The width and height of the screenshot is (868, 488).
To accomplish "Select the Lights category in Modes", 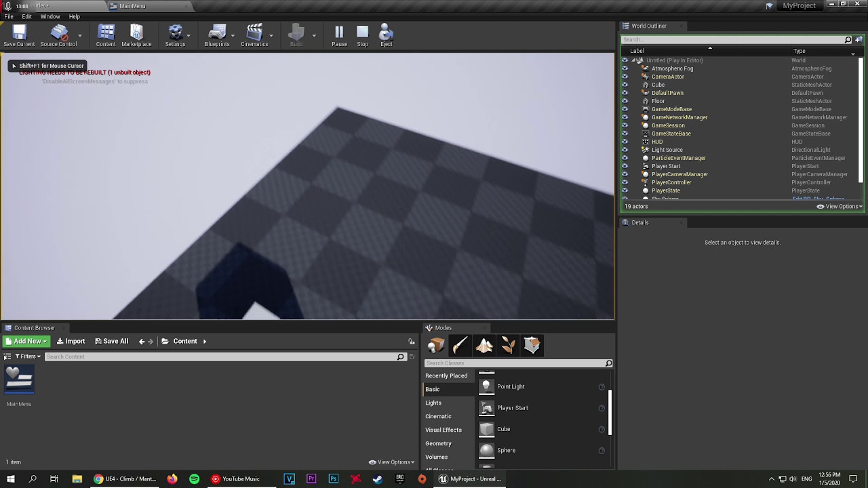I will point(433,403).
